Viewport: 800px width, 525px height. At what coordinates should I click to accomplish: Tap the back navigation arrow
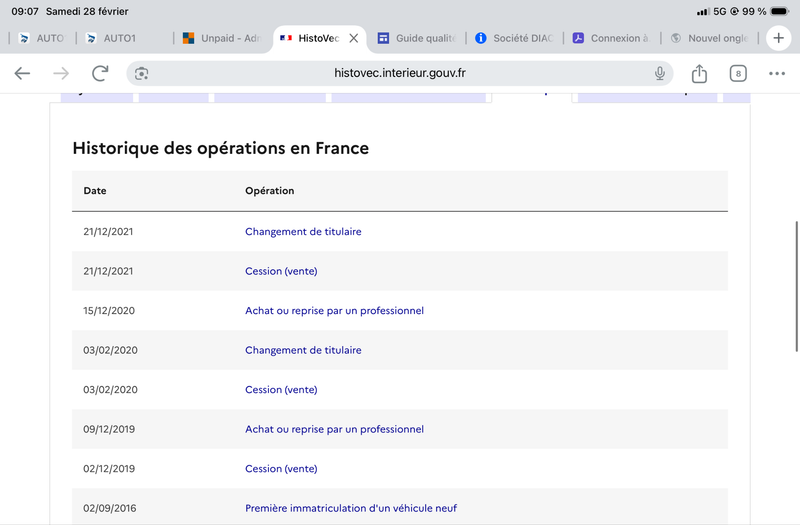(x=22, y=73)
